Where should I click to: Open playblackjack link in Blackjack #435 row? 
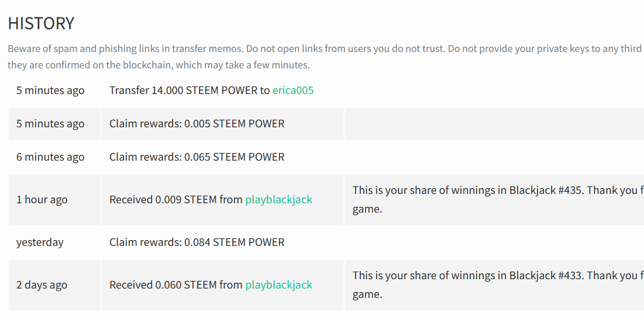[x=278, y=200]
